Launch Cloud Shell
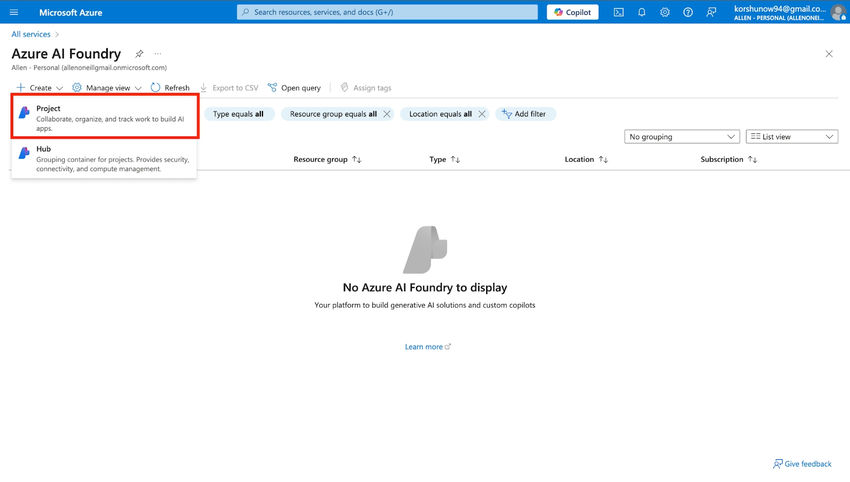This screenshot has height=482, width=850. coord(619,12)
